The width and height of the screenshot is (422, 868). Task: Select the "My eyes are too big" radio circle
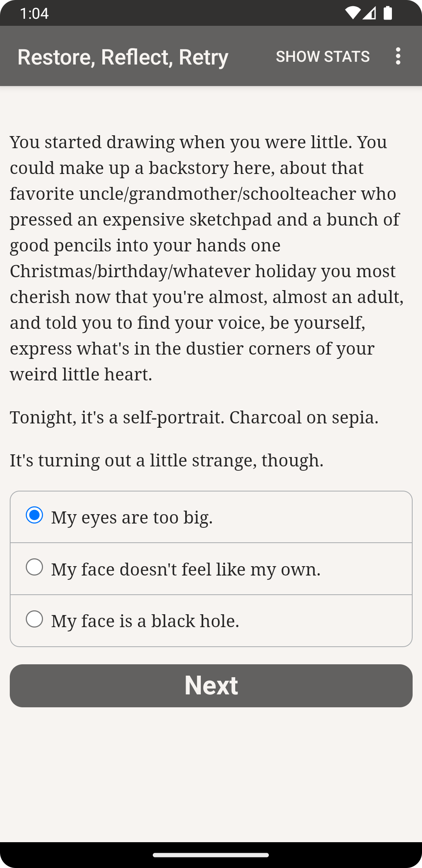tap(34, 515)
